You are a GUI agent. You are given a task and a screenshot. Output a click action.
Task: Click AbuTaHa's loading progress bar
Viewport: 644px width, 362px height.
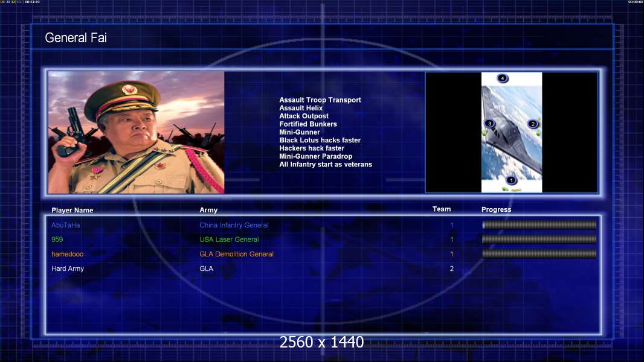(539, 225)
